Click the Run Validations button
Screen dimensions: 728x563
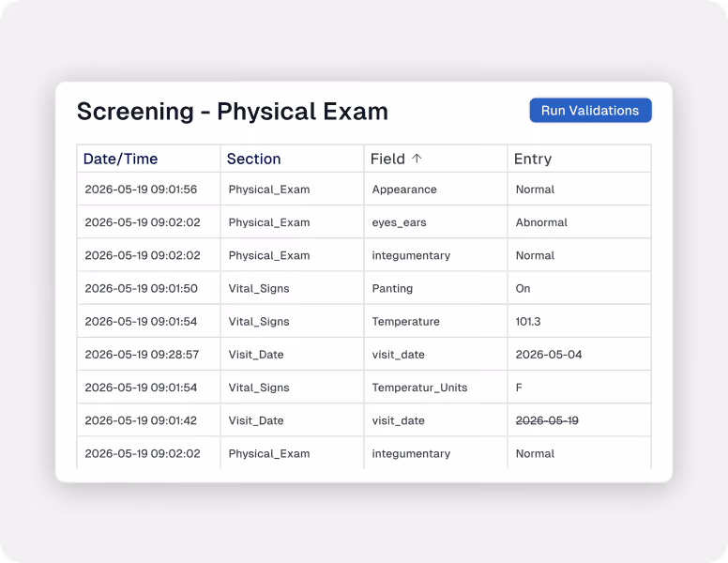pyautogui.click(x=590, y=110)
